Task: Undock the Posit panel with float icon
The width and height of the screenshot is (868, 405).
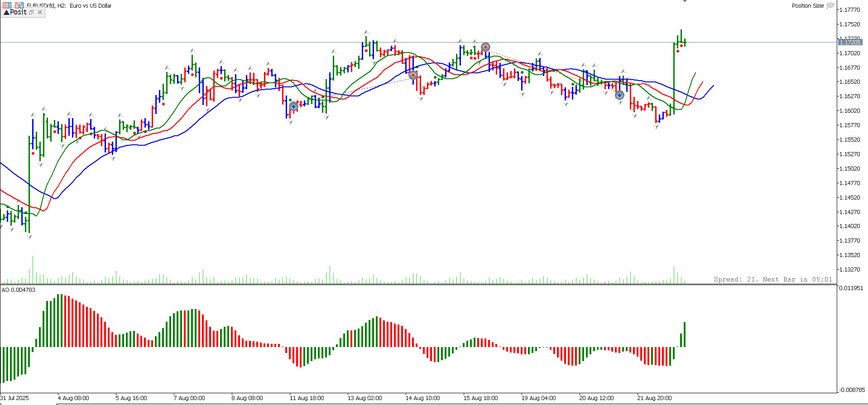Action: [31, 12]
